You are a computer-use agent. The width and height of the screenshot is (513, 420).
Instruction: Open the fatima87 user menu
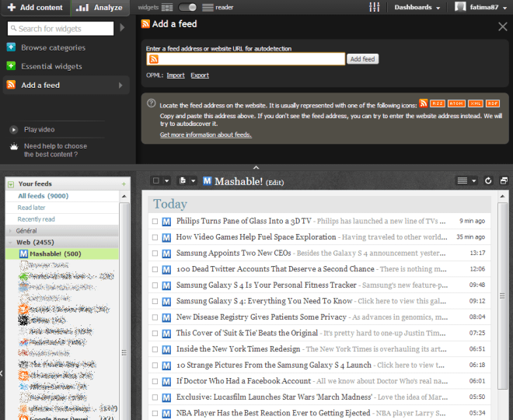[480, 7]
